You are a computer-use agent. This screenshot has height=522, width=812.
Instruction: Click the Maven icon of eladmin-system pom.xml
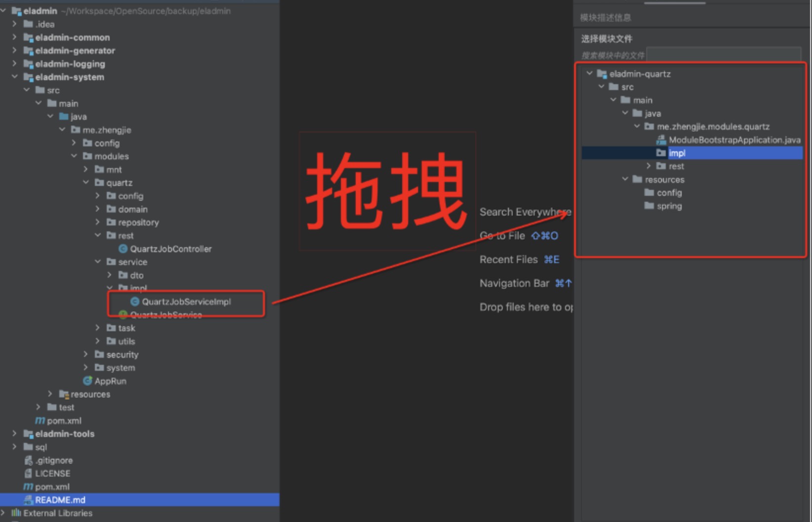pos(40,421)
